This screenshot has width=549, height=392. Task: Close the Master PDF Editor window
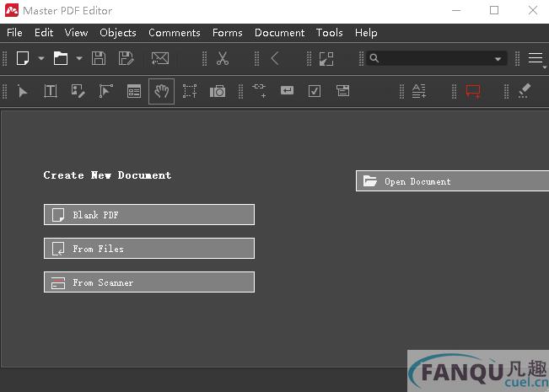click(x=533, y=10)
